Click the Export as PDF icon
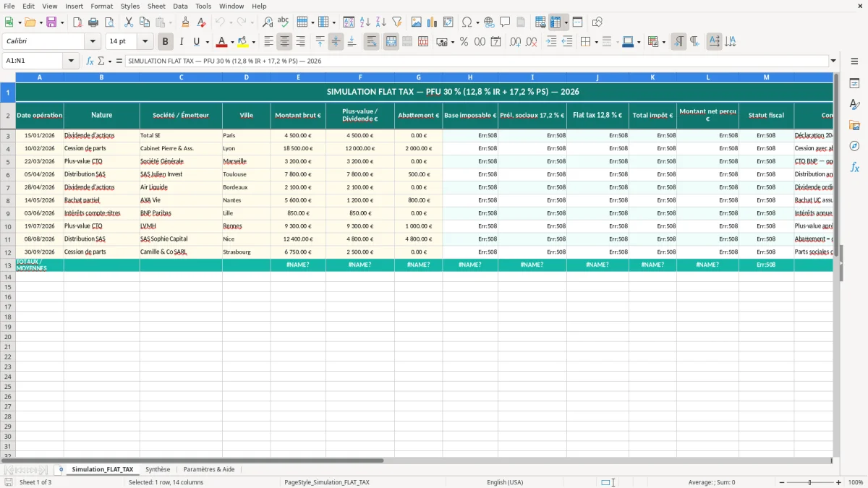Viewport: 868px width, 488px height. tap(77, 22)
